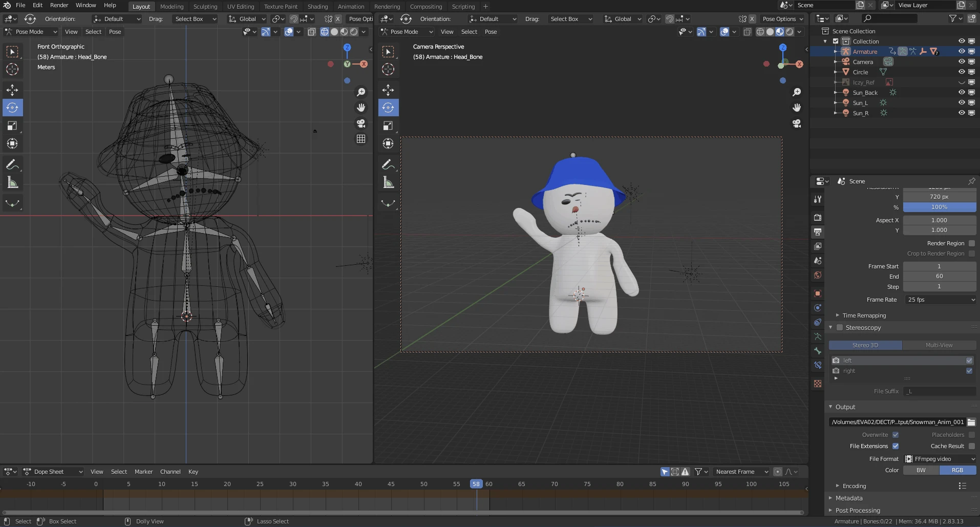Image resolution: width=980 pixels, height=527 pixels.
Task: Click camera view icon in camera viewport
Action: pos(797,123)
